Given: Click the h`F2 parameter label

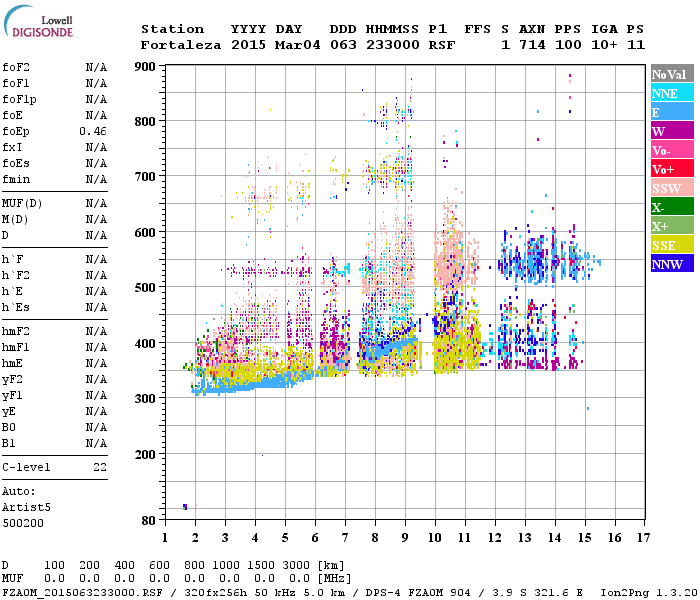Looking at the screenshot, I should click(x=16, y=275).
